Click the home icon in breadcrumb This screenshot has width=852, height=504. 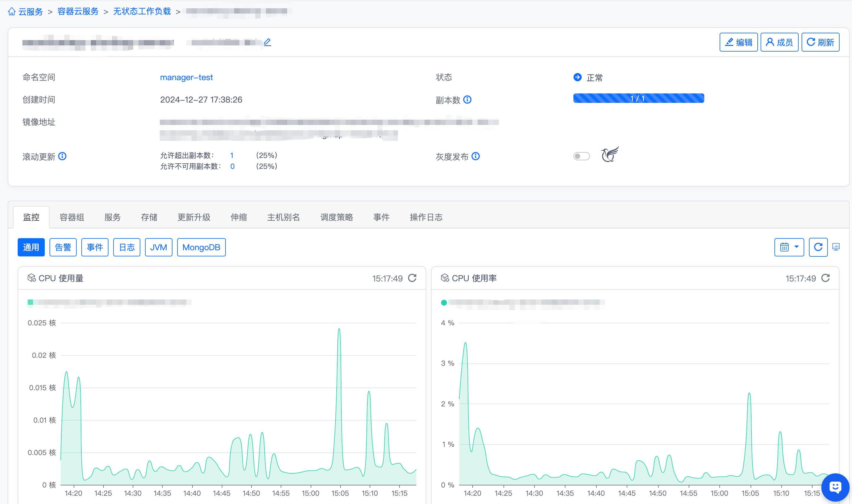12,11
